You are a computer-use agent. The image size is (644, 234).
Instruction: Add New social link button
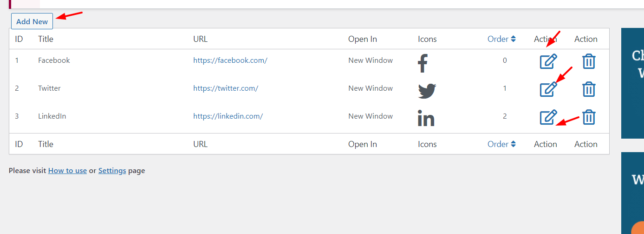32,21
